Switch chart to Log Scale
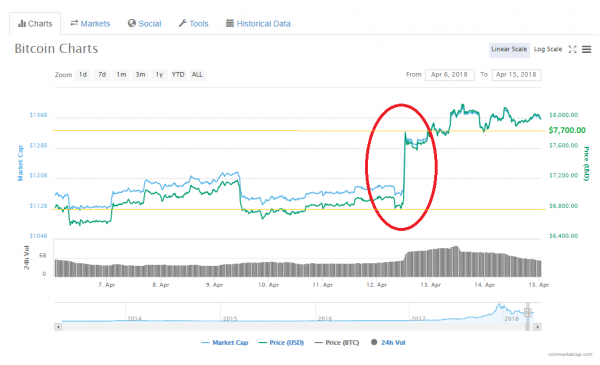Image resolution: width=600 pixels, height=365 pixels. (548, 49)
